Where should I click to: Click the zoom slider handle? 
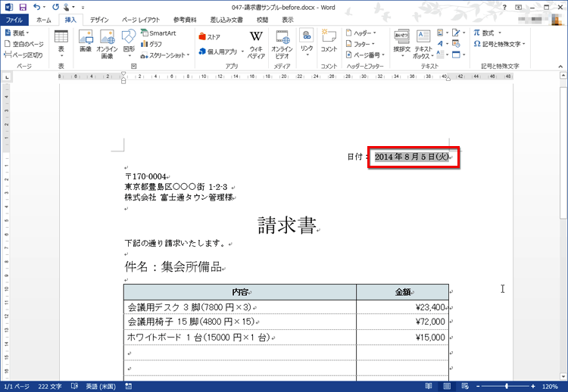[x=507, y=386]
